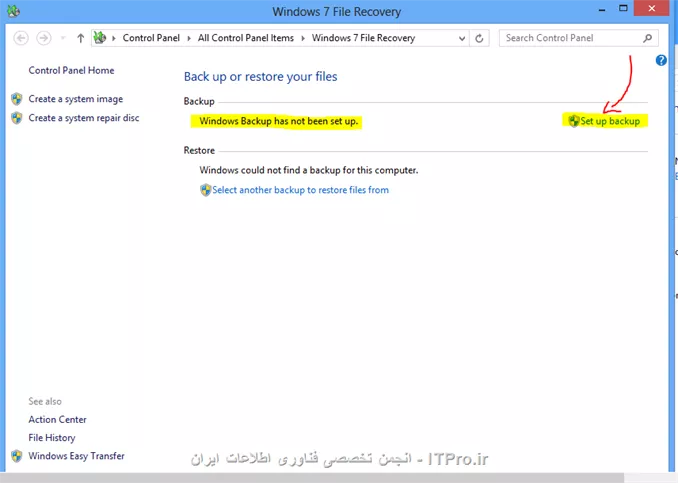
Task: Go up one level with Up arrow
Action: [x=80, y=38]
